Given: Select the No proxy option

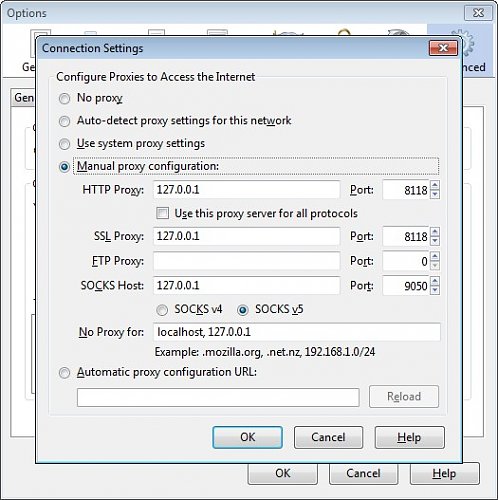Looking at the screenshot, I should 64,99.
